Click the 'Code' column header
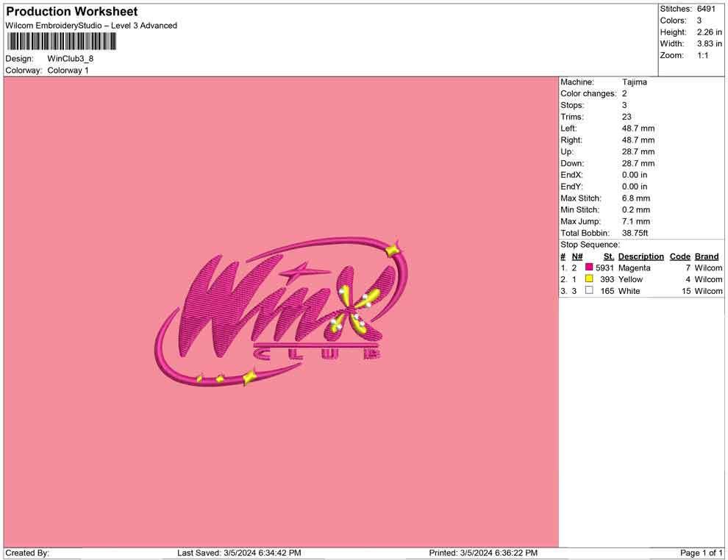728x560 pixels. [x=680, y=256]
